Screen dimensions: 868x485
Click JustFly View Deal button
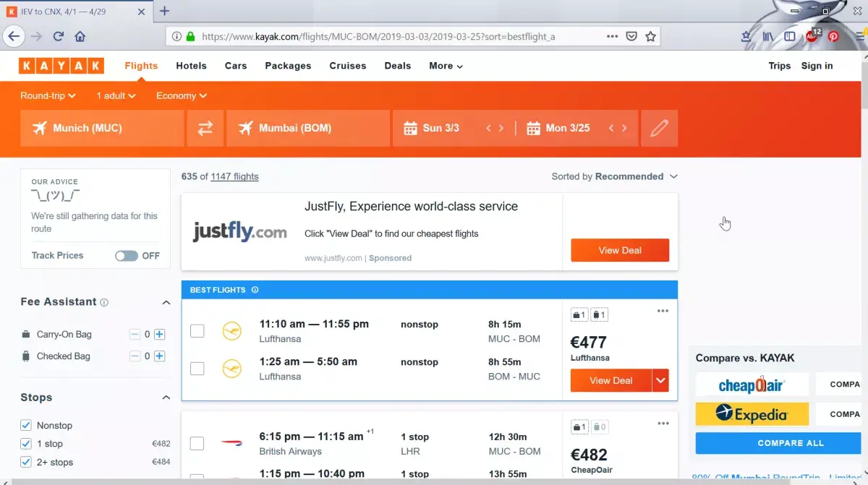pyautogui.click(x=620, y=250)
